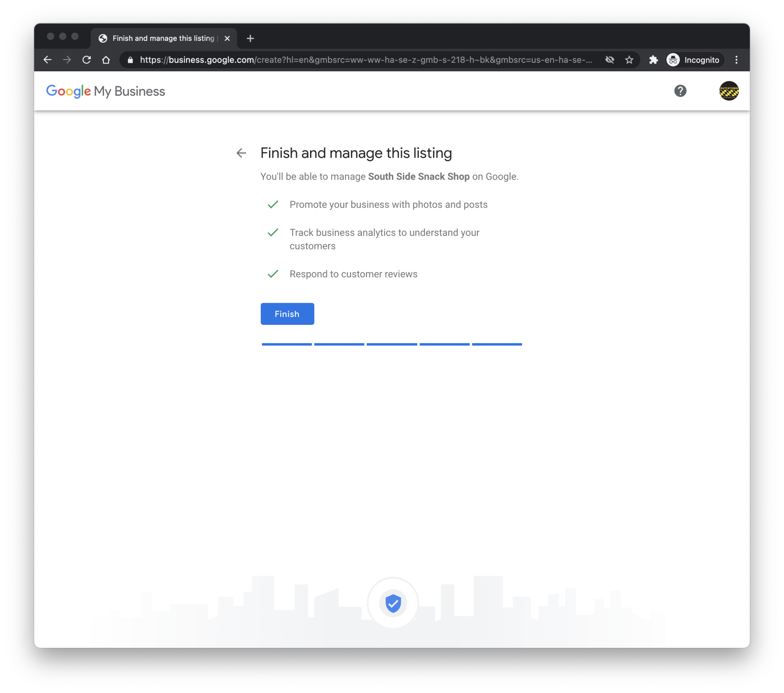
Task: Click the user profile avatar icon
Action: pos(730,90)
